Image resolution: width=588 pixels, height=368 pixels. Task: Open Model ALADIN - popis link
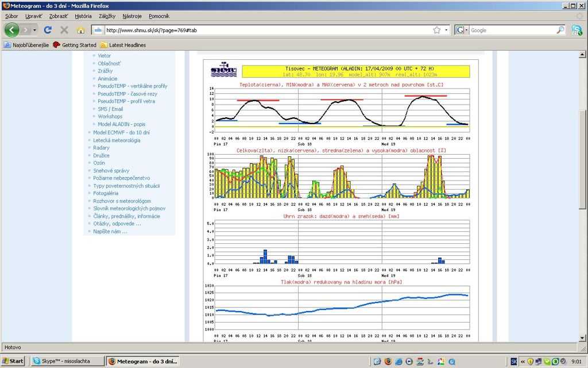tap(122, 124)
